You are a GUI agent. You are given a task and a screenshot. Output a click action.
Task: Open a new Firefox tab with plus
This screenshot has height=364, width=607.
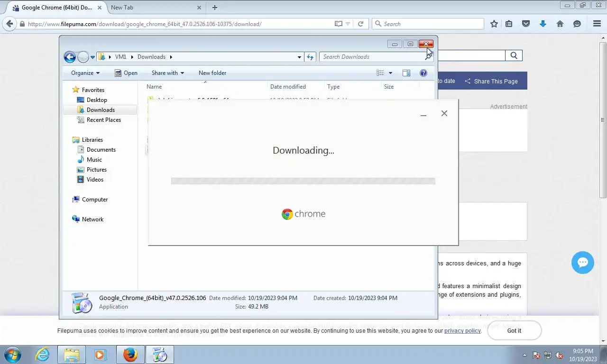(215, 7)
